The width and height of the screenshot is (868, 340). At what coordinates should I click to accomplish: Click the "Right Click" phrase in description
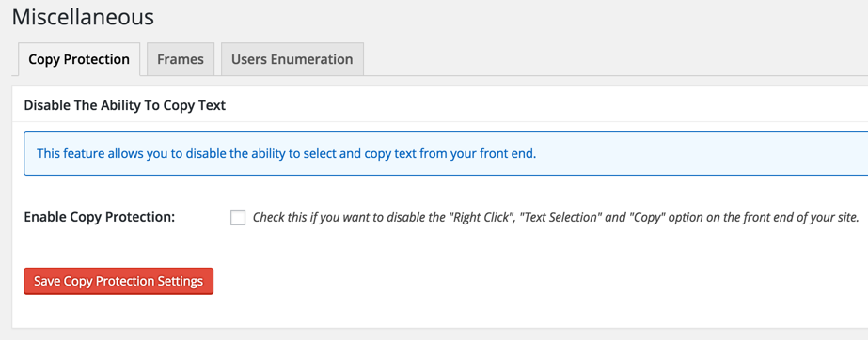click(481, 217)
